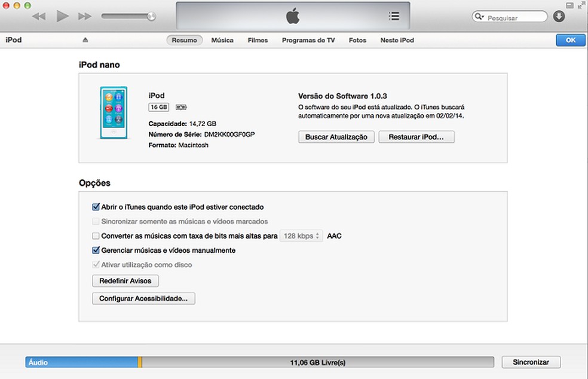This screenshot has width=588, height=379.
Task: Open the magnifier search scope icon
Action: click(479, 16)
